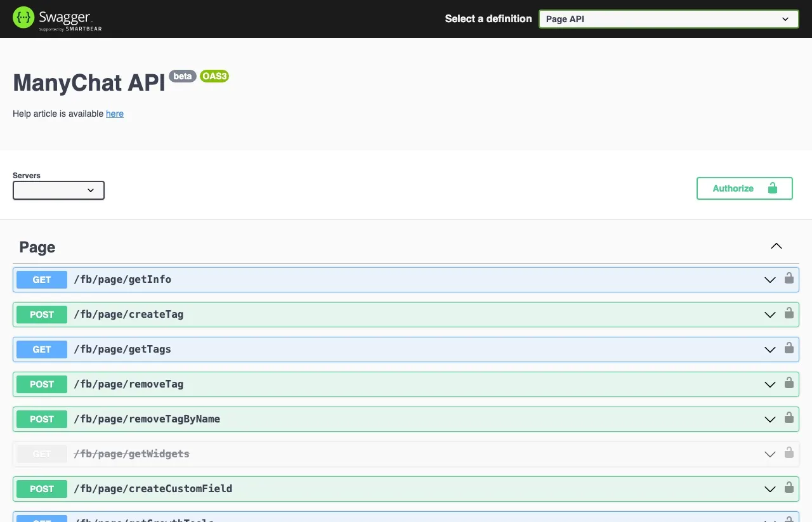Click the lock icon for /fb/page/getWidgets

click(789, 453)
